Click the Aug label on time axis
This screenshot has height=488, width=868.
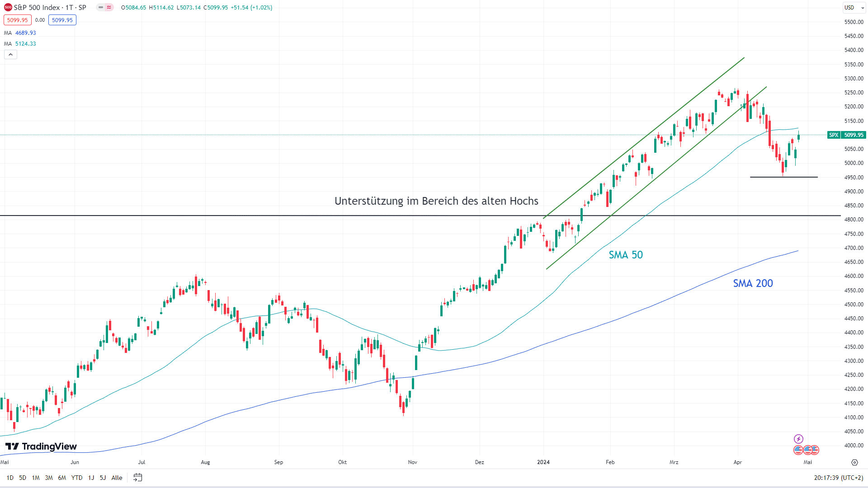pyautogui.click(x=205, y=462)
